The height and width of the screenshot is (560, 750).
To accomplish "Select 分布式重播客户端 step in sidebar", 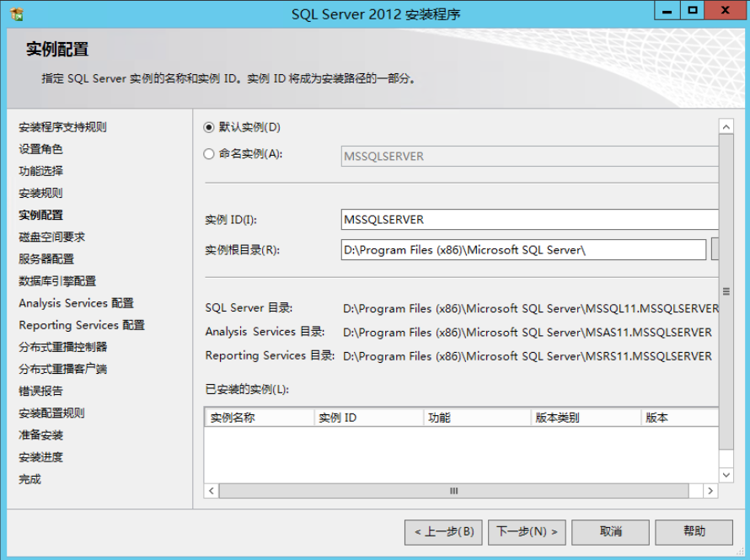I will (x=62, y=369).
